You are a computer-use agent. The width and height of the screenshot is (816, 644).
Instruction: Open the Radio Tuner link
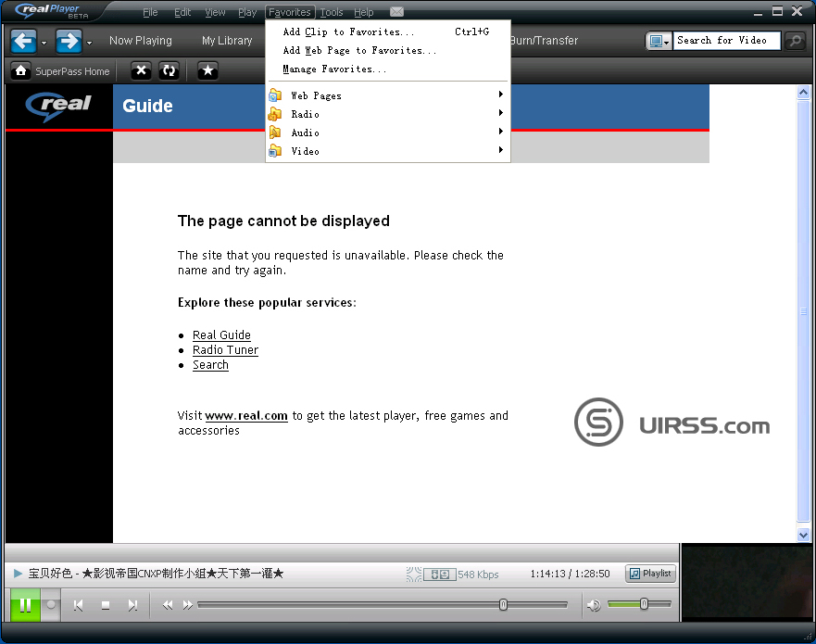pos(225,350)
